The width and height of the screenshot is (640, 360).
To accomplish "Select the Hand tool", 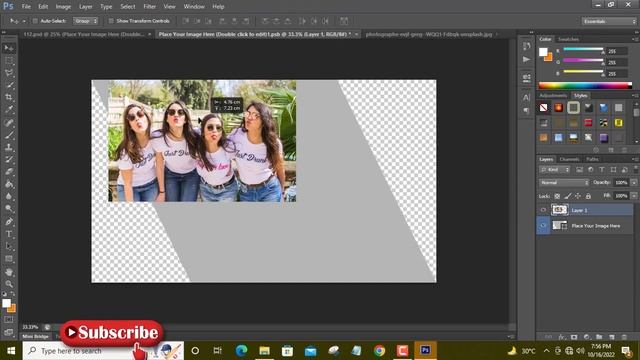I will click(x=9, y=272).
